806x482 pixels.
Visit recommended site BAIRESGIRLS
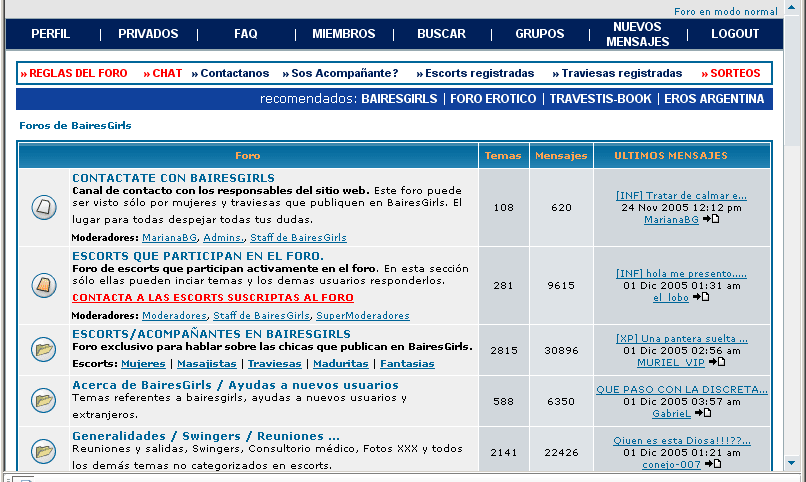(399, 99)
